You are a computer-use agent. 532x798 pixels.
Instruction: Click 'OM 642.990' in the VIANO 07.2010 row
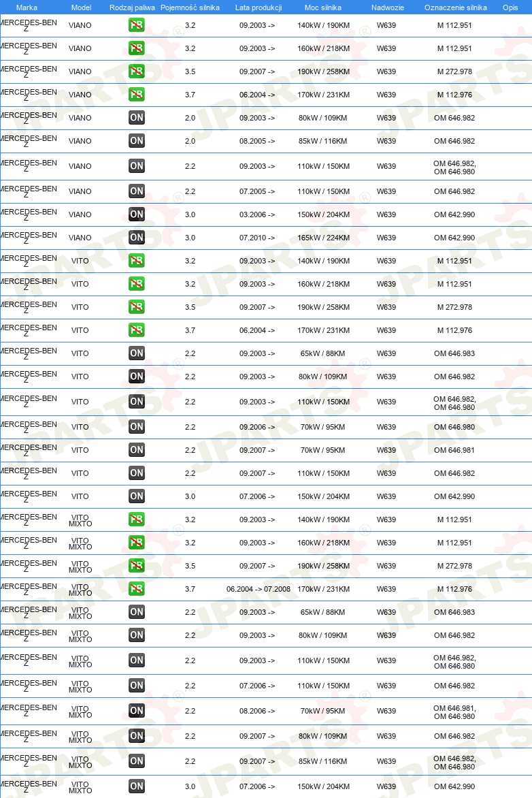454,237
